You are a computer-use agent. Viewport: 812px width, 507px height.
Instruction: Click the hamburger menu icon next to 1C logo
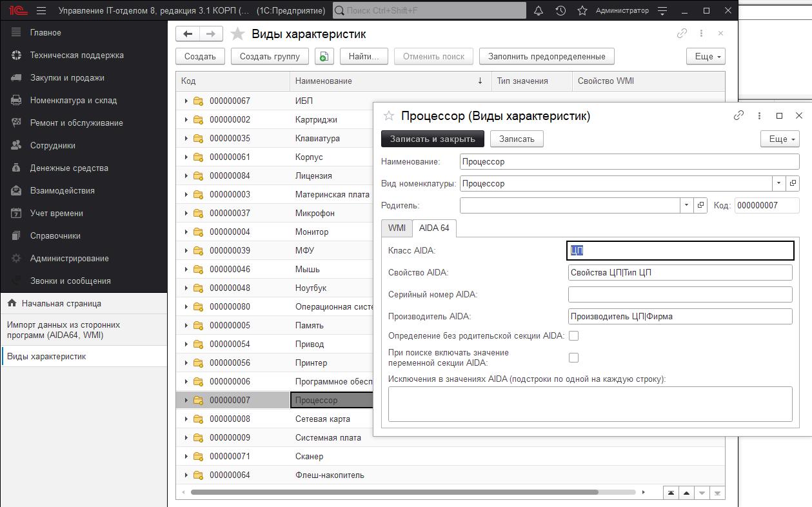(41, 10)
